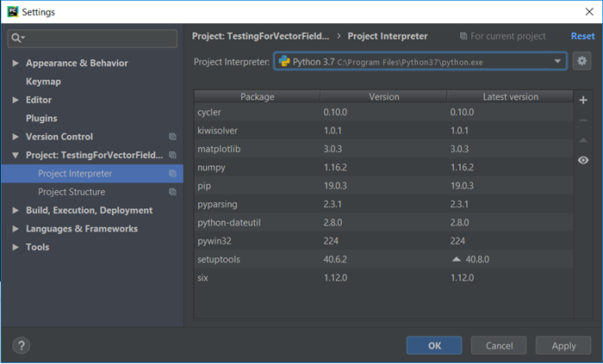The width and height of the screenshot is (603, 364).
Task: Click numpy version 1.16.2 in the Version column
Action: (335, 168)
